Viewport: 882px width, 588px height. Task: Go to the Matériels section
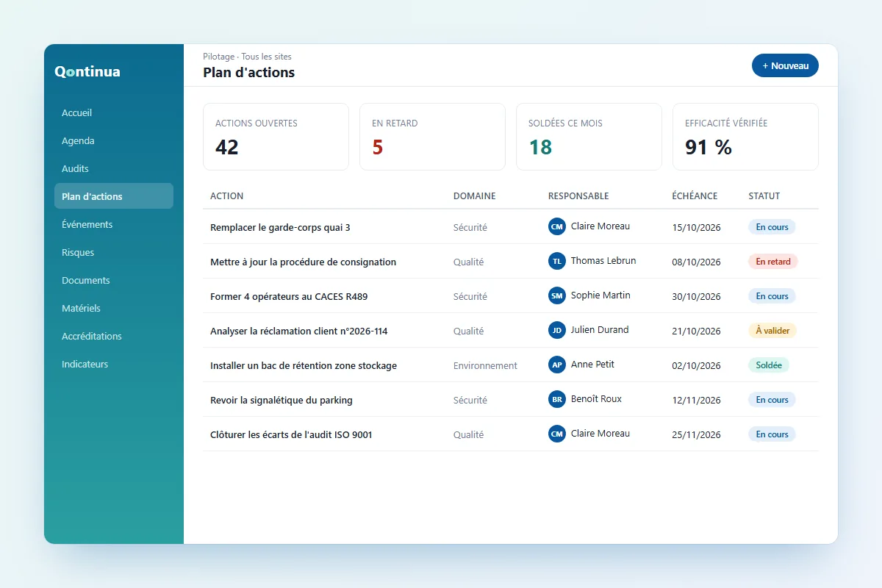(x=114, y=308)
